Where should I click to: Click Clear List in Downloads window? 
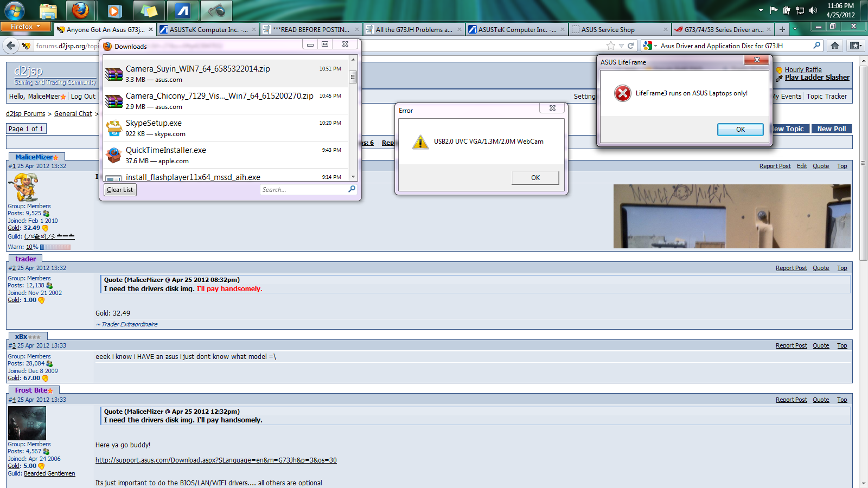pos(120,190)
